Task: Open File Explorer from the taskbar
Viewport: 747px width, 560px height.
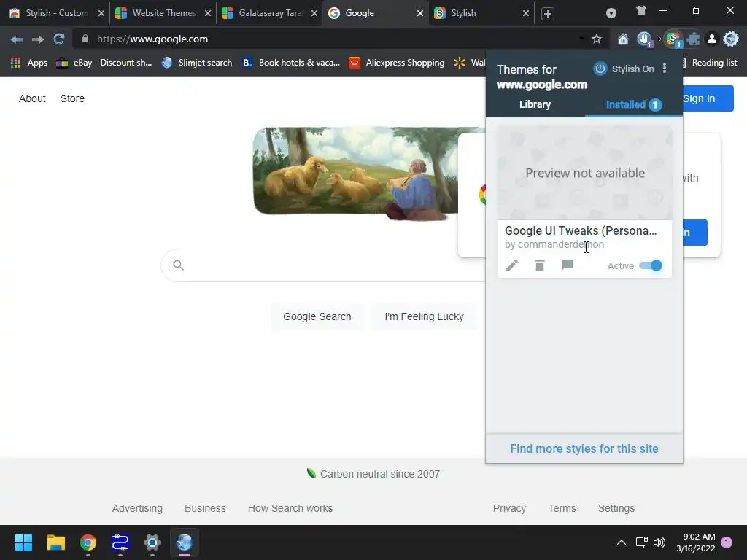Action: [x=55, y=542]
